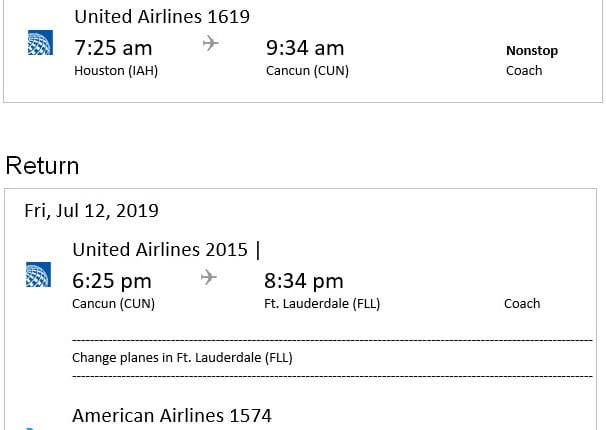Click the airplane icon between 7:25 am and 9:34 am

[x=210, y=44]
